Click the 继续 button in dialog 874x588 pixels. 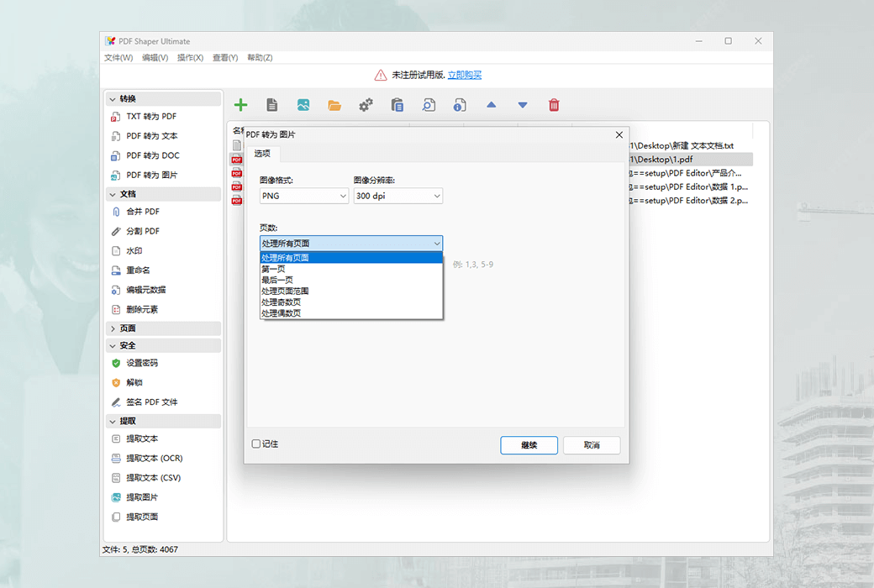pyautogui.click(x=529, y=445)
